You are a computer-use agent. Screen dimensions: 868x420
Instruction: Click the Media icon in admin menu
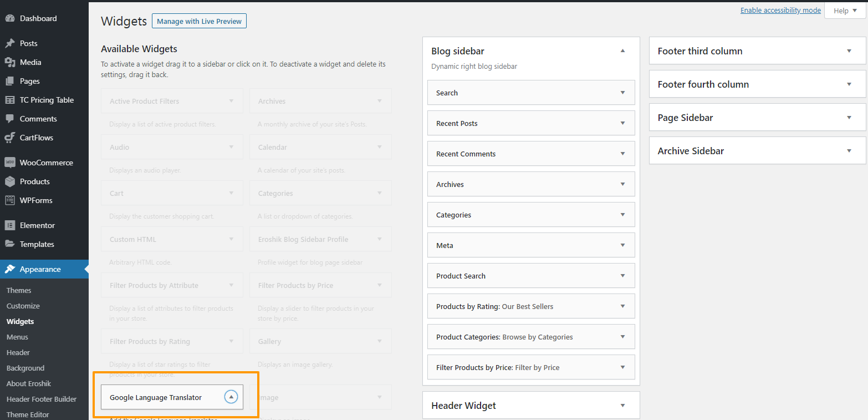pos(10,62)
